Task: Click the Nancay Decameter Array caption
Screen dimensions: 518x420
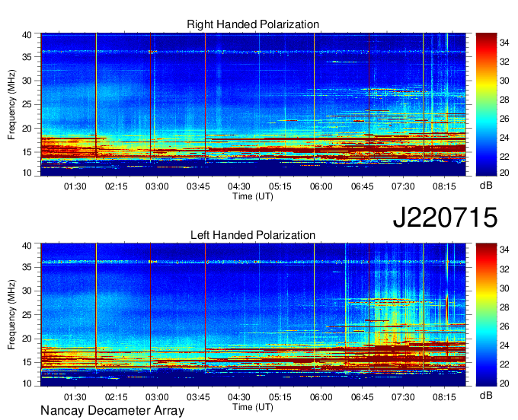Action: point(112,411)
